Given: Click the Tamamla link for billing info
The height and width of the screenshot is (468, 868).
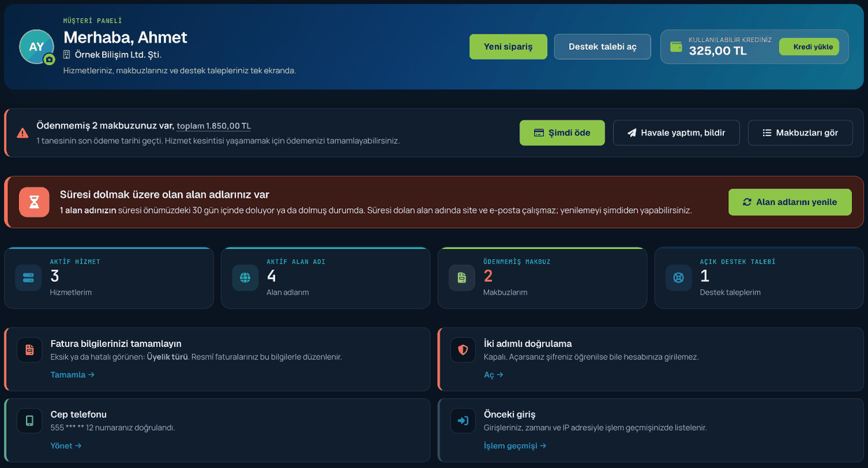Looking at the screenshot, I should click(x=72, y=375).
